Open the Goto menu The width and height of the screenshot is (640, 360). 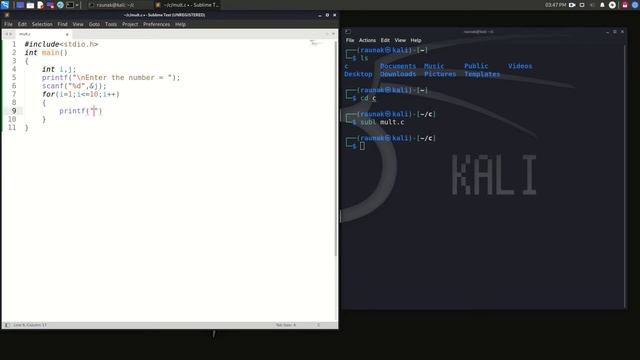point(94,24)
